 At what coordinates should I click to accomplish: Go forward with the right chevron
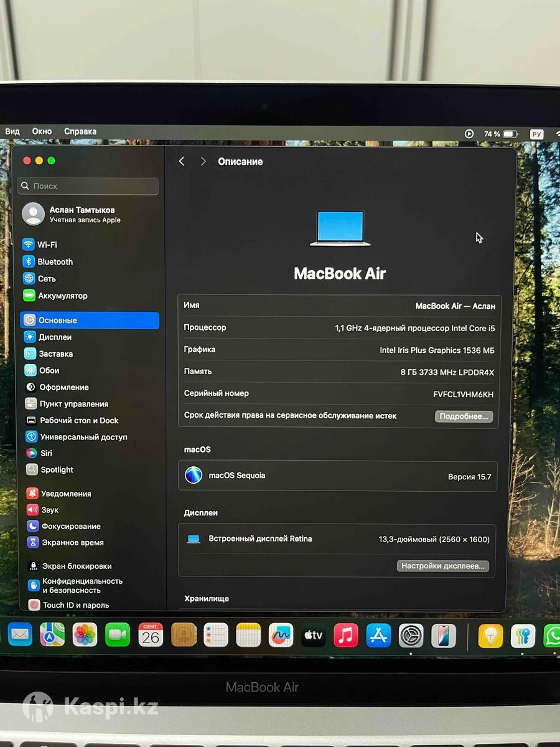tap(203, 161)
